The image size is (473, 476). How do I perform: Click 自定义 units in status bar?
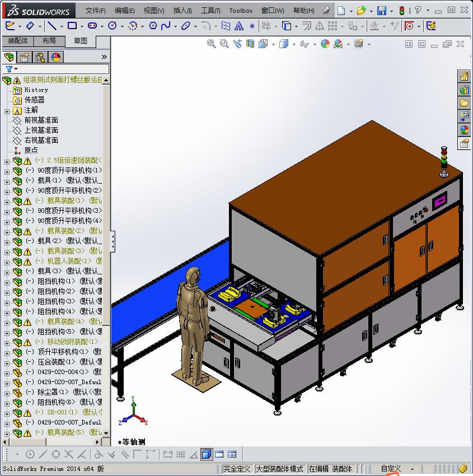pyautogui.click(x=391, y=469)
